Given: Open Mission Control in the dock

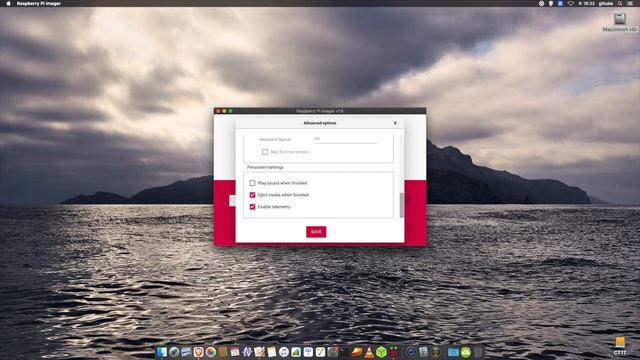Looking at the screenshot, I should pos(186,352).
